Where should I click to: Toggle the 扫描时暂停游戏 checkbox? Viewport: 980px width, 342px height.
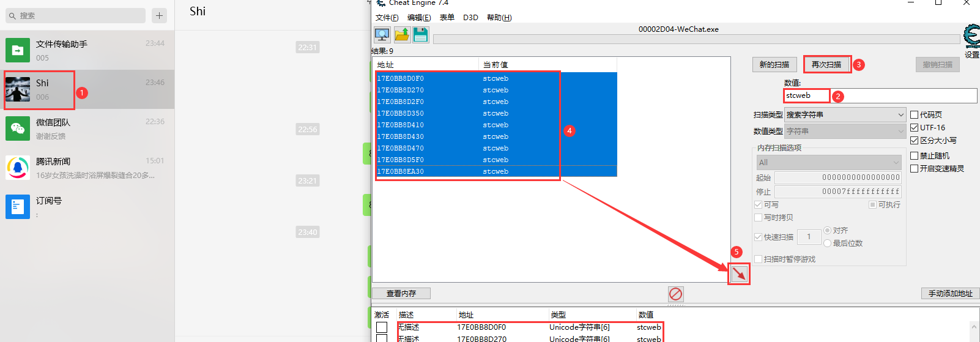point(759,259)
